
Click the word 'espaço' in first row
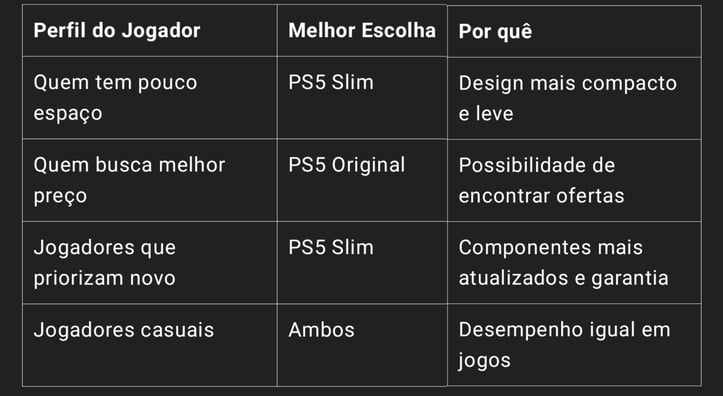click(x=68, y=114)
